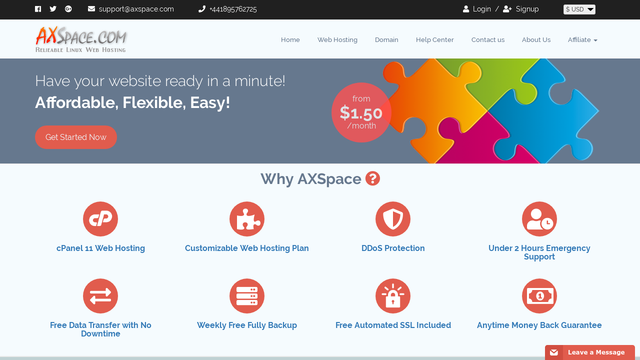The height and width of the screenshot is (360, 640).
Task: Click the user-clock emergency support icon
Action: click(x=539, y=219)
